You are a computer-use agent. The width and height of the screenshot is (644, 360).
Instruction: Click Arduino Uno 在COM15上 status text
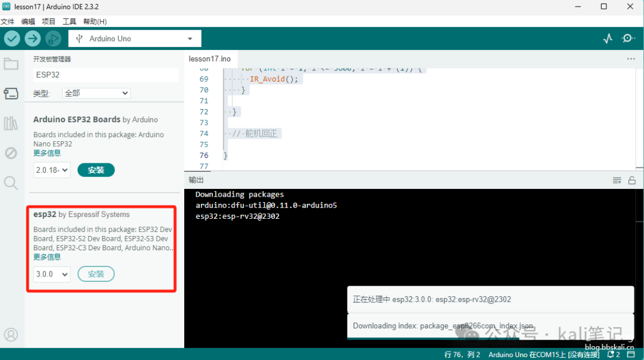[543, 354]
